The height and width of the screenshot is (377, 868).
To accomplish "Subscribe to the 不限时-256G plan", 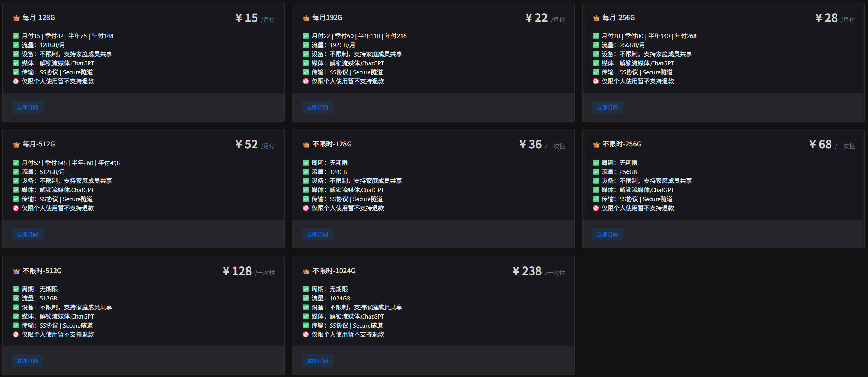I will pos(607,234).
